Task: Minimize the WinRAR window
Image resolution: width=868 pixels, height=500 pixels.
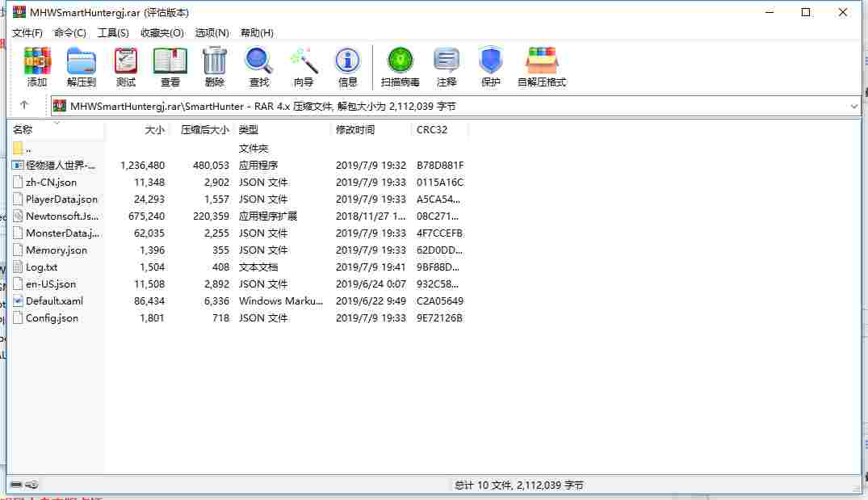Action: (769, 12)
